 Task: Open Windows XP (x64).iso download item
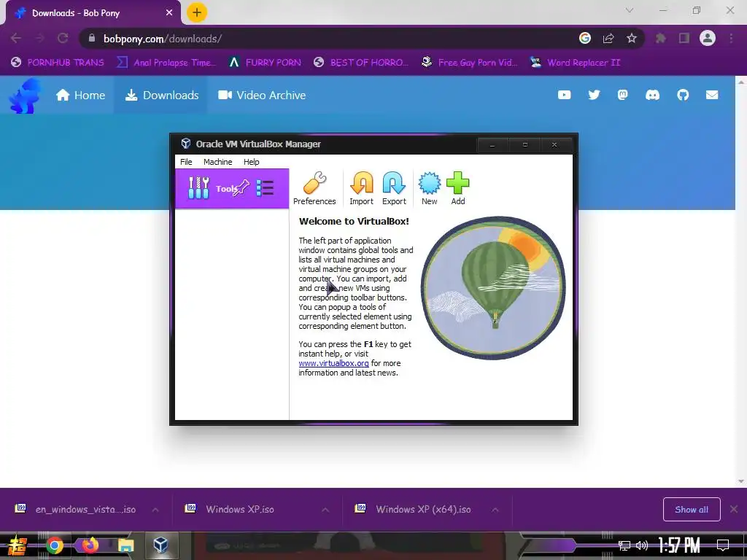pyautogui.click(x=414, y=510)
